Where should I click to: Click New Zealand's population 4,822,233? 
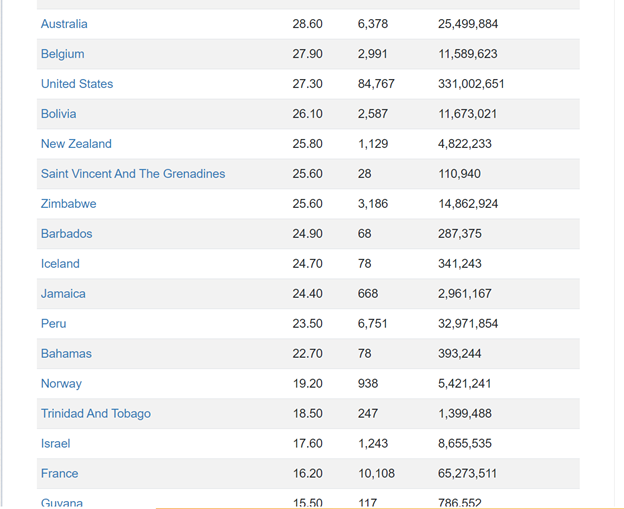click(x=465, y=144)
